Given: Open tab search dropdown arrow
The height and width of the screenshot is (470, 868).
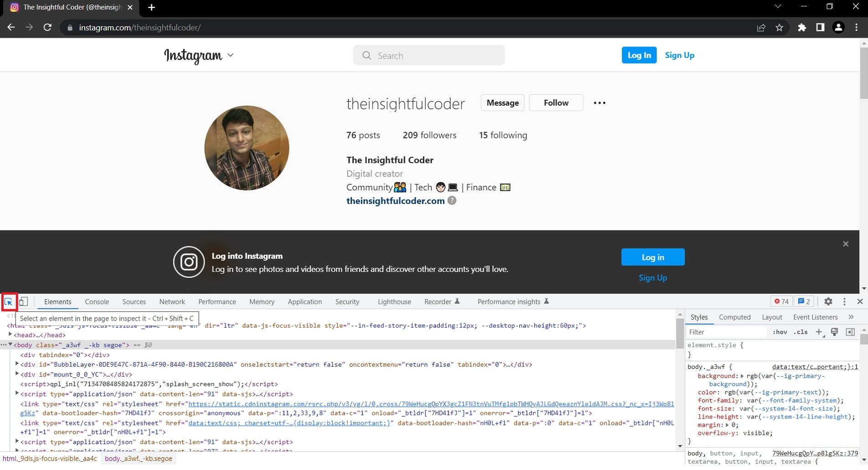Looking at the screenshot, I should point(778,6).
